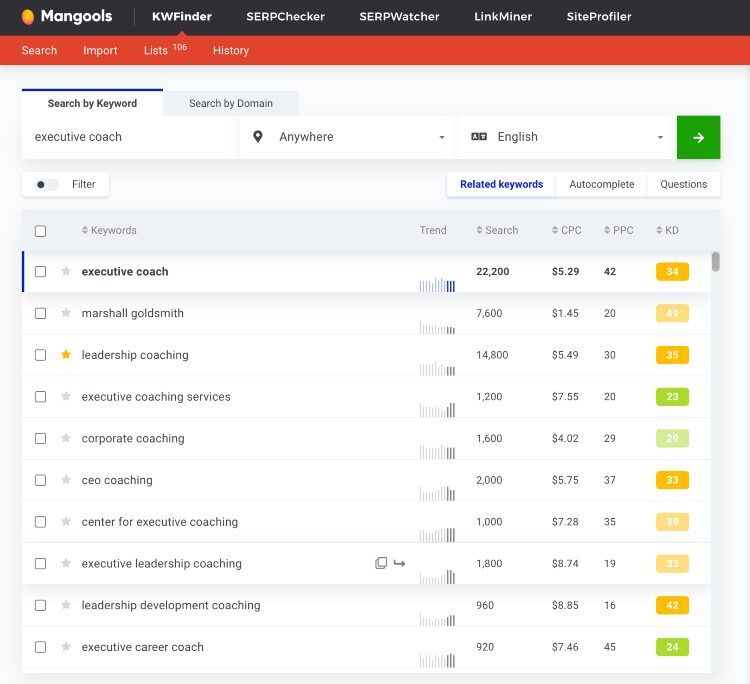Open the LinkMiner tool
This screenshot has width=750, height=684.
(503, 17)
